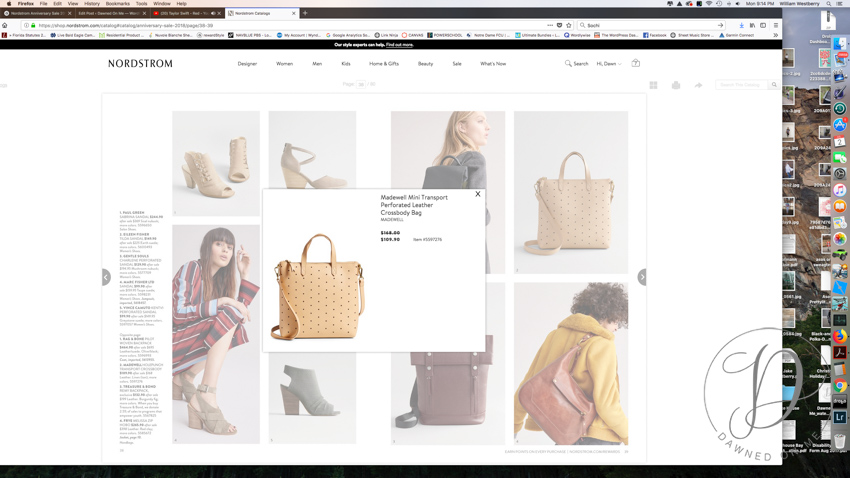Open the Florida Statutes bookmark
Viewport: 850px width, 478px height.
point(24,35)
